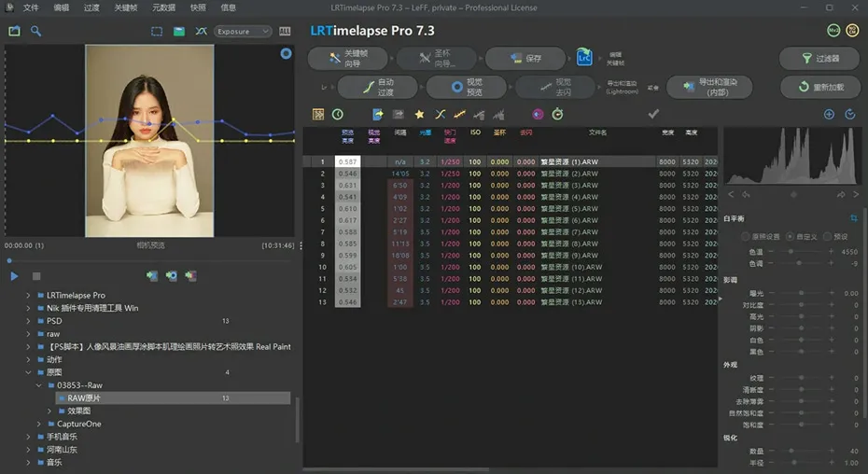The width and height of the screenshot is (868, 474).
Task: Click the magnifier search icon in preview toolbar
Action: [36, 31]
